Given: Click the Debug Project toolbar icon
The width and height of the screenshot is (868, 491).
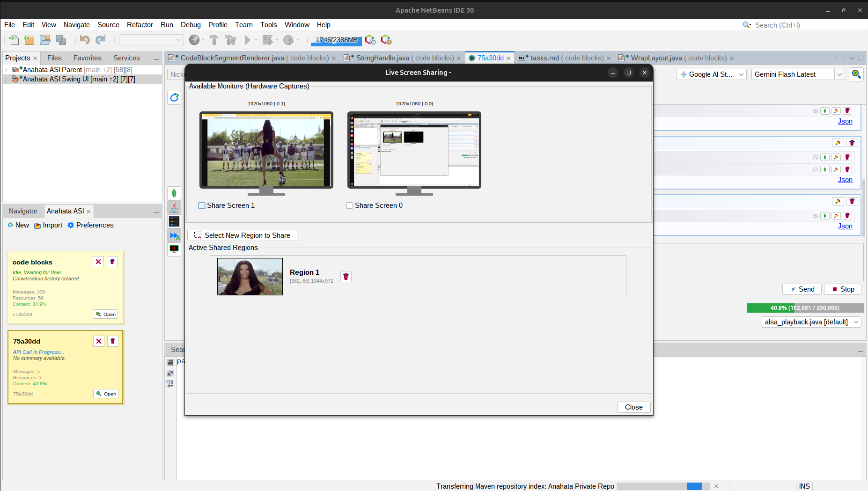Looking at the screenshot, I should click(267, 40).
